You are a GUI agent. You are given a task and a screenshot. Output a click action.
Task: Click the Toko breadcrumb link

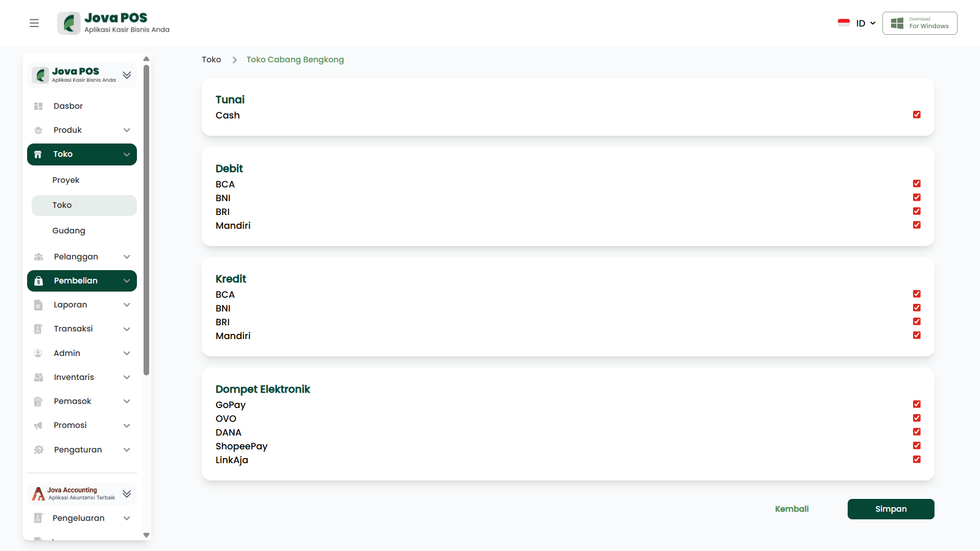pyautogui.click(x=211, y=60)
